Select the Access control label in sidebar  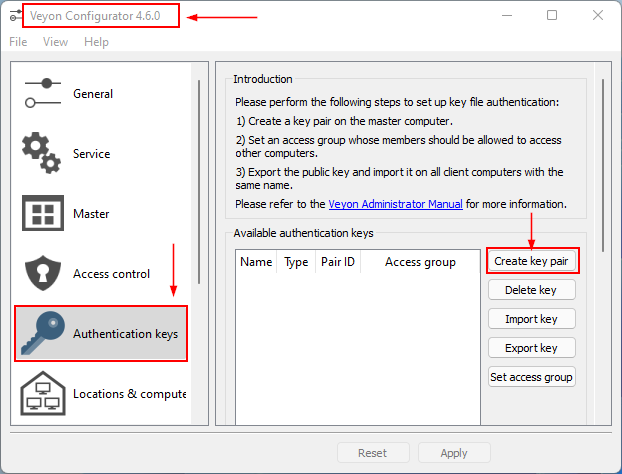click(111, 274)
